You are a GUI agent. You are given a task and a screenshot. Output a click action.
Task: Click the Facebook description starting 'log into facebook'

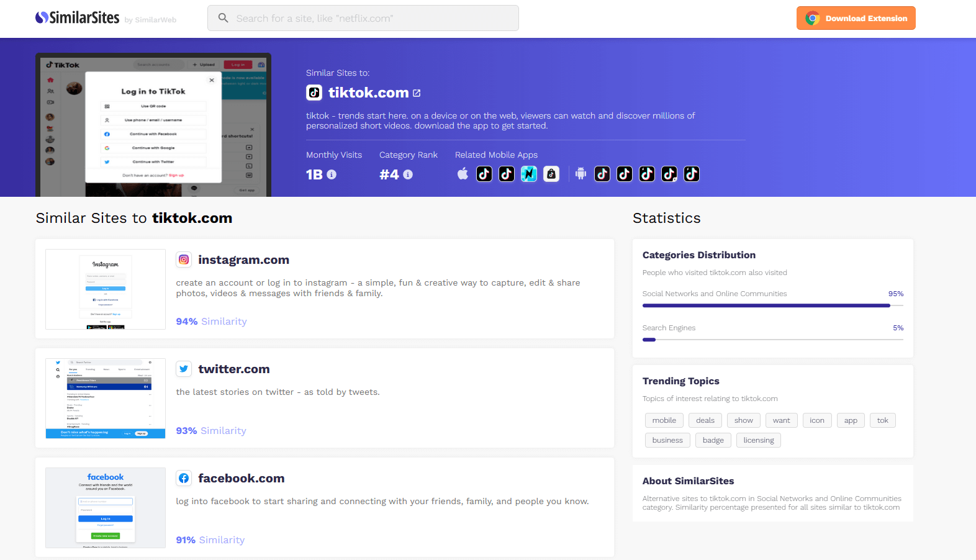click(x=382, y=501)
